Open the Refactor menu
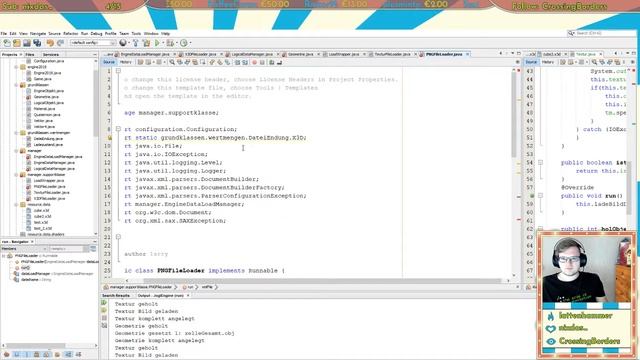 (70, 33)
